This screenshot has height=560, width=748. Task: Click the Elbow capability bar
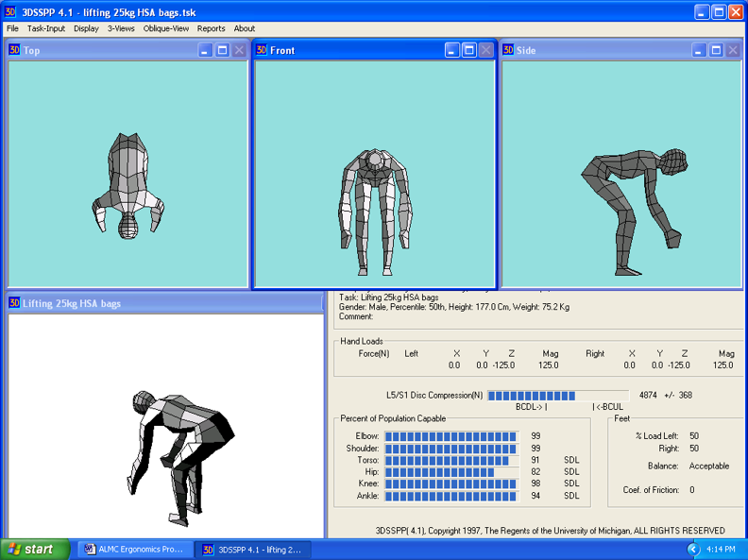pyautogui.click(x=451, y=436)
